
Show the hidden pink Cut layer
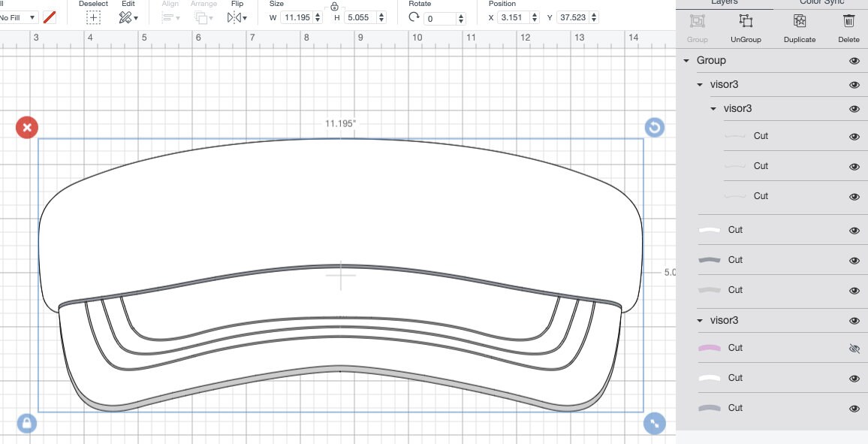pyautogui.click(x=854, y=348)
